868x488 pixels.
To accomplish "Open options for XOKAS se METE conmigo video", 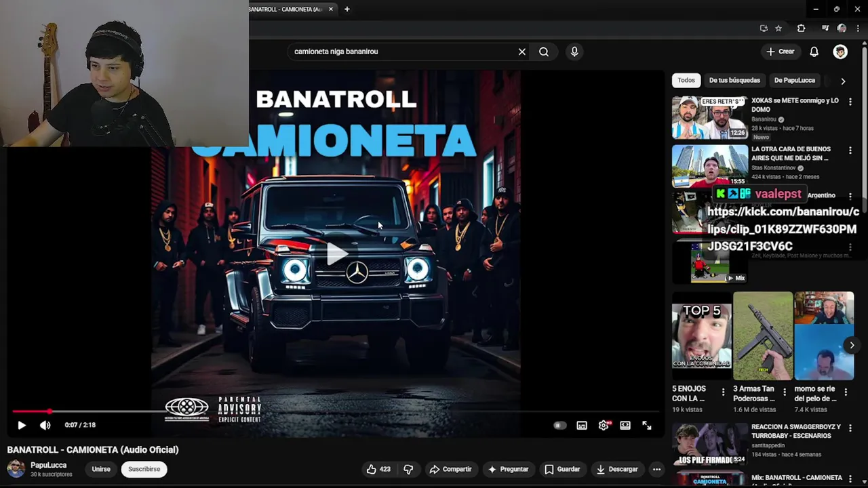I will [850, 102].
